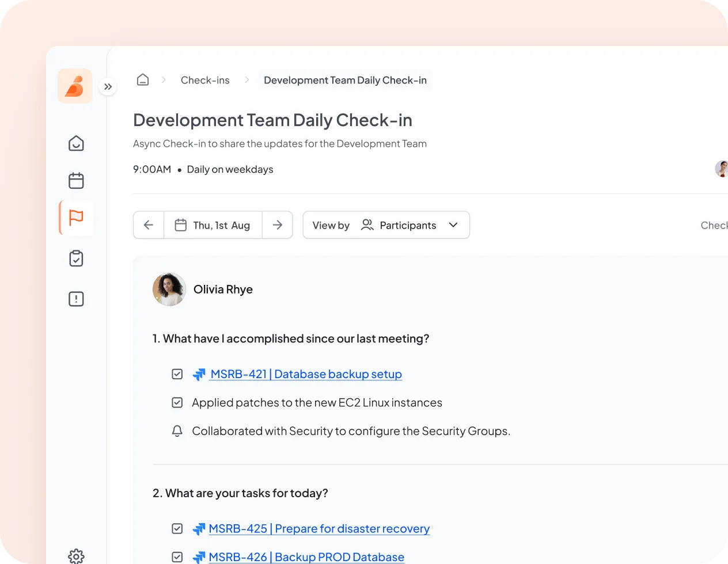Click the calendar icon in date selector
This screenshot has width=728, height=564.
pyautogui.click(x=181, y=225)
